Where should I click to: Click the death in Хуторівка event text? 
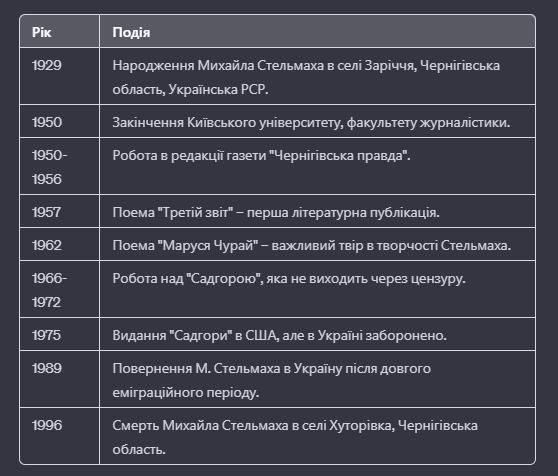295,437
